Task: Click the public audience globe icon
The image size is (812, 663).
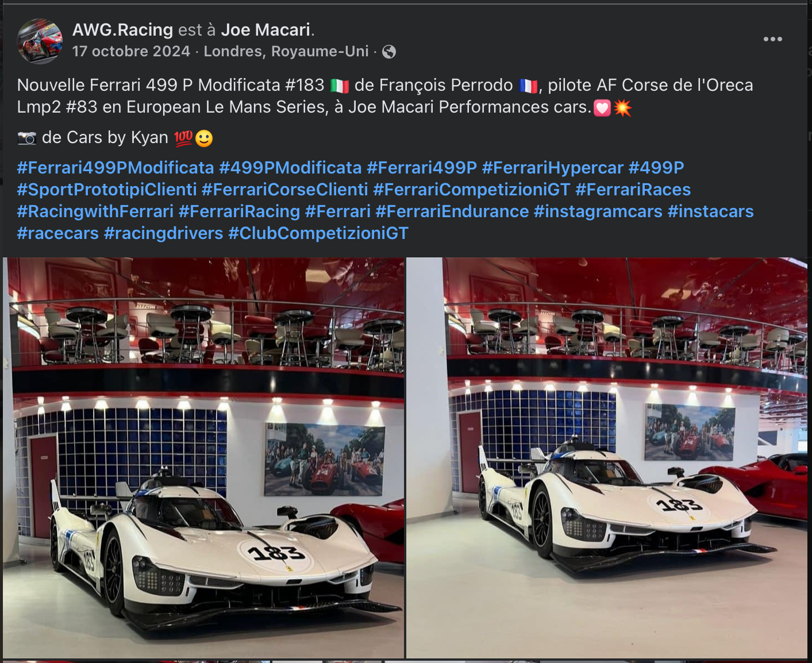Action: [389, 52]
